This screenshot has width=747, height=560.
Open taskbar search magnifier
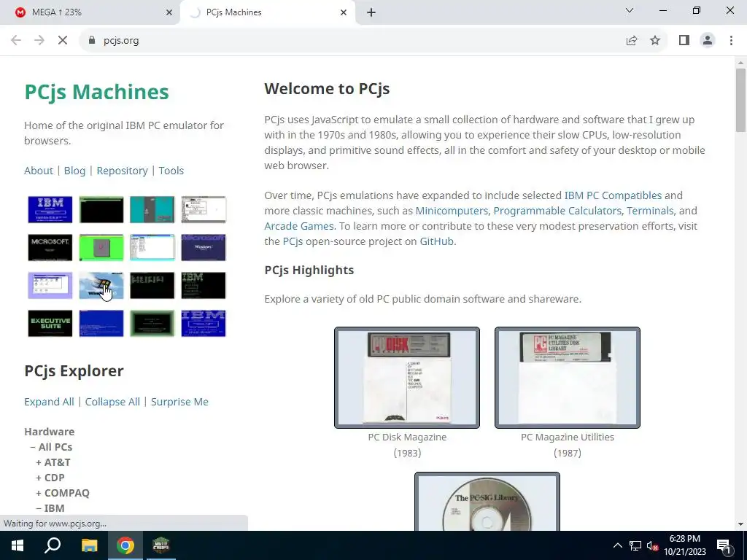pos(53,545)
